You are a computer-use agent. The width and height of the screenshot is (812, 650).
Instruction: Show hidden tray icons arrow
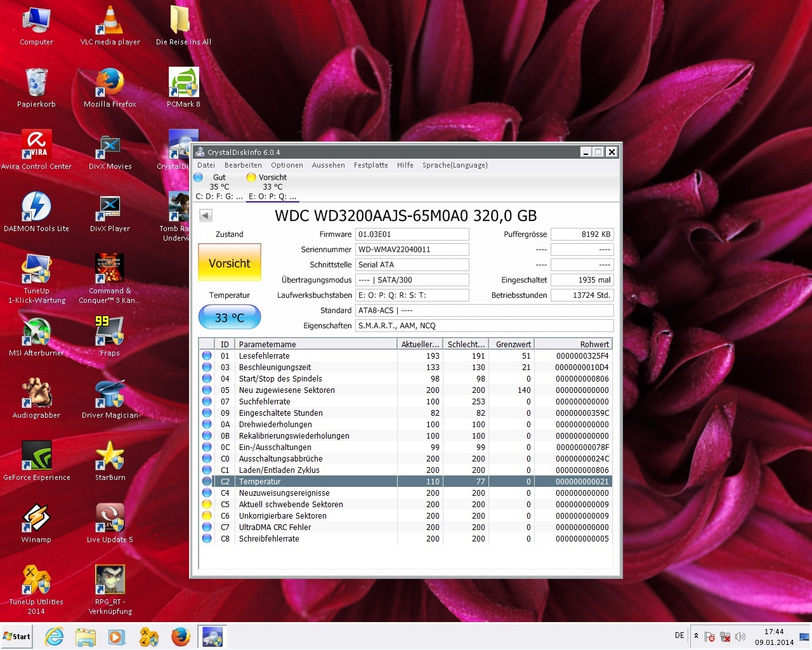697,636
